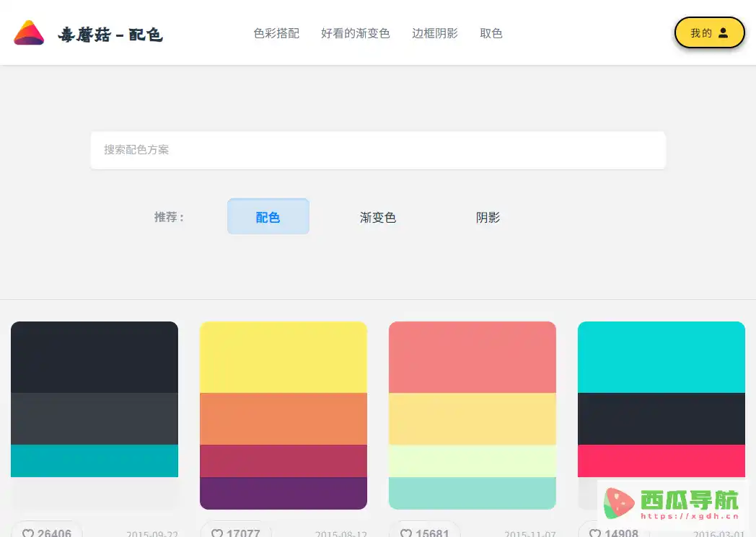
Task: Pick the purple swatch in second palette
Action: tap(283, 493)
